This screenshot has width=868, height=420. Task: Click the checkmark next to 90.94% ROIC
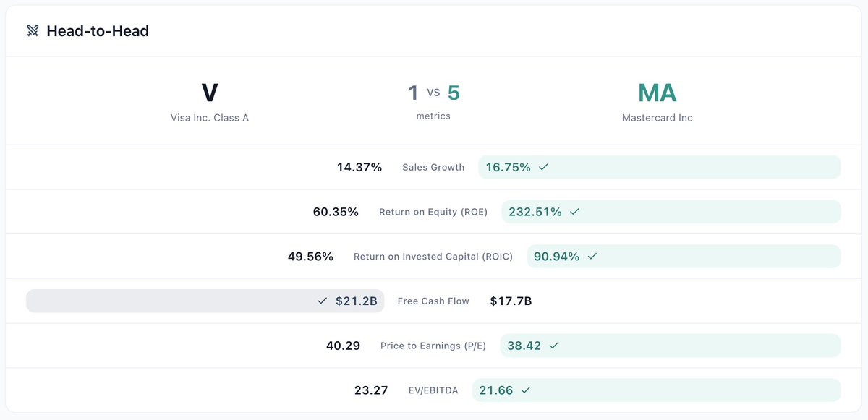(592, 256)
